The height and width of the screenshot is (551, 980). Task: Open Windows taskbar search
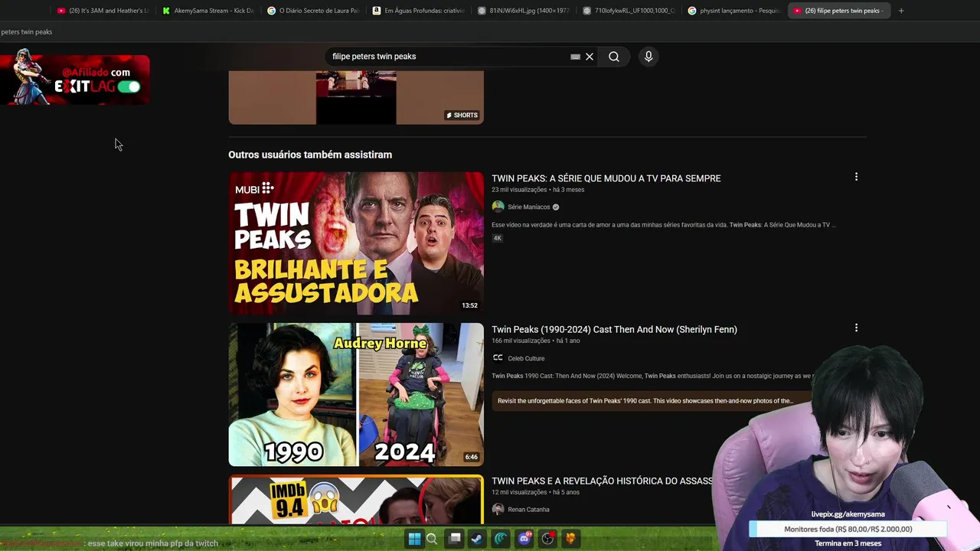(432, 539)
